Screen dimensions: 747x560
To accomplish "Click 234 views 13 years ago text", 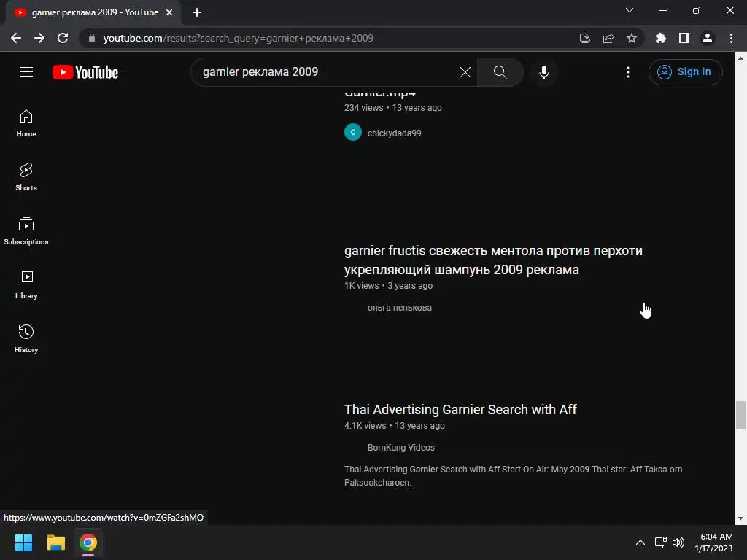I will coord(393,108).
